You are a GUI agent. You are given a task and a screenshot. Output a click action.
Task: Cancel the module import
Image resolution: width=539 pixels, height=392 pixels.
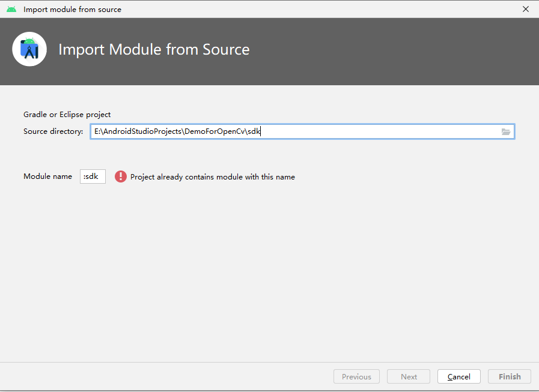click(x=458, y=376)
